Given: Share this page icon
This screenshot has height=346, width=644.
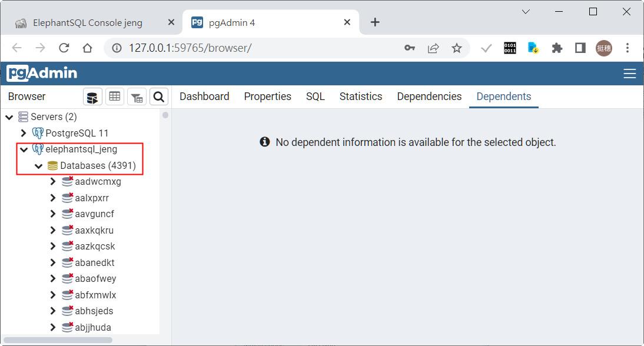Looking at the screenshot, I should point(433,48).
